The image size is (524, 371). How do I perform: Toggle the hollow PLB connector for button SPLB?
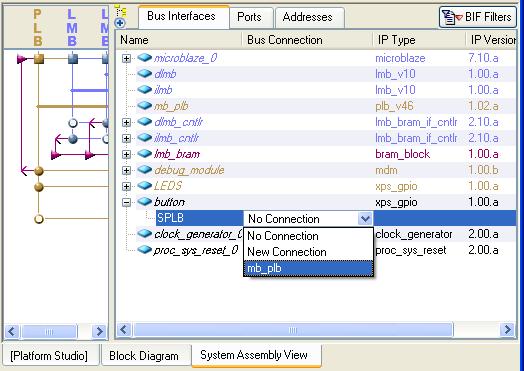[x=39, y=219]
